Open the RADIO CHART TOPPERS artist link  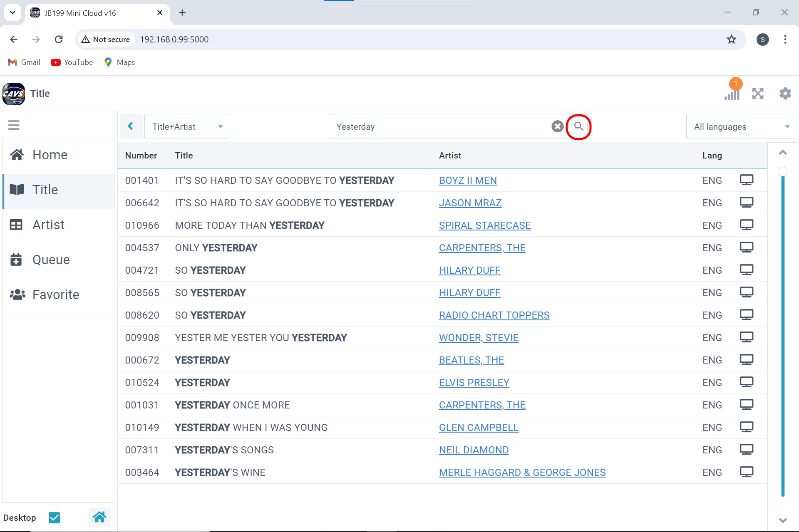494,315
